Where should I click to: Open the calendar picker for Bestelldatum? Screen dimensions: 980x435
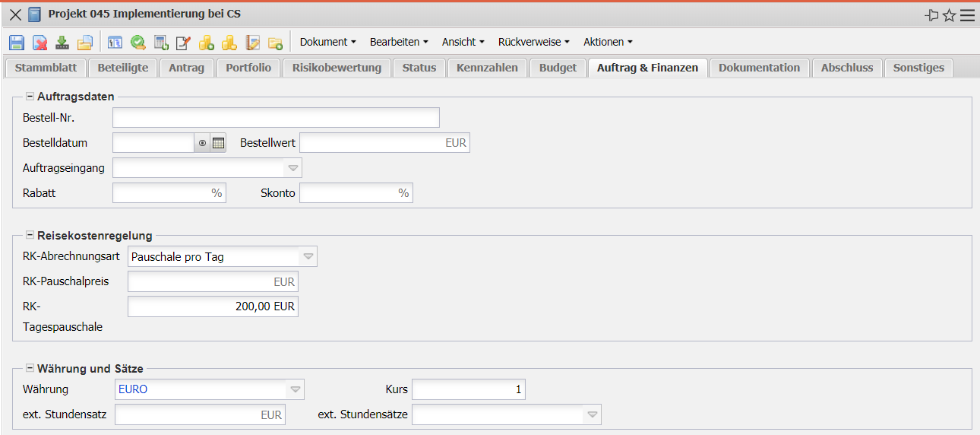click(x=218, y=143)
